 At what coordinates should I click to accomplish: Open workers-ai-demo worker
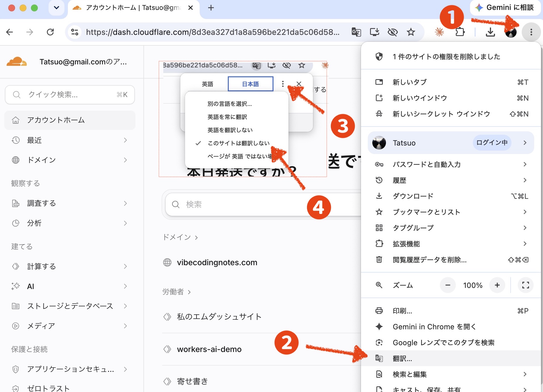pyautogui.click(x=209, y=349)
